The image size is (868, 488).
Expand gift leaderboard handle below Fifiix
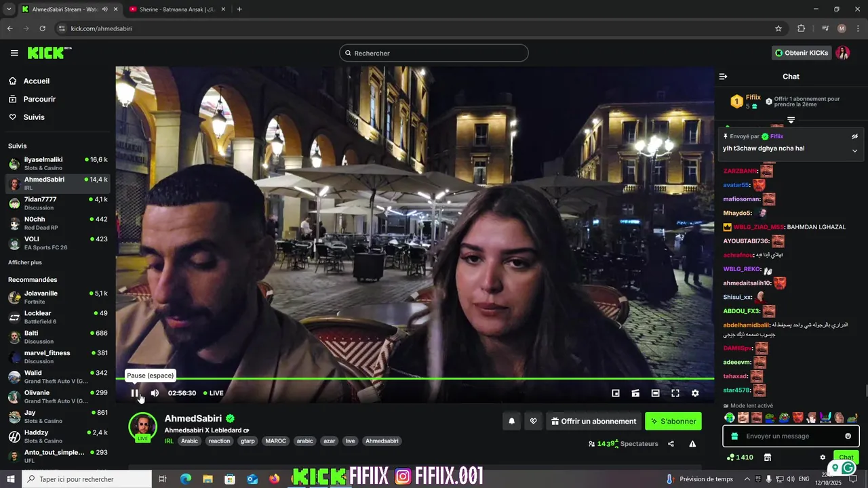(x=791, y=120)
